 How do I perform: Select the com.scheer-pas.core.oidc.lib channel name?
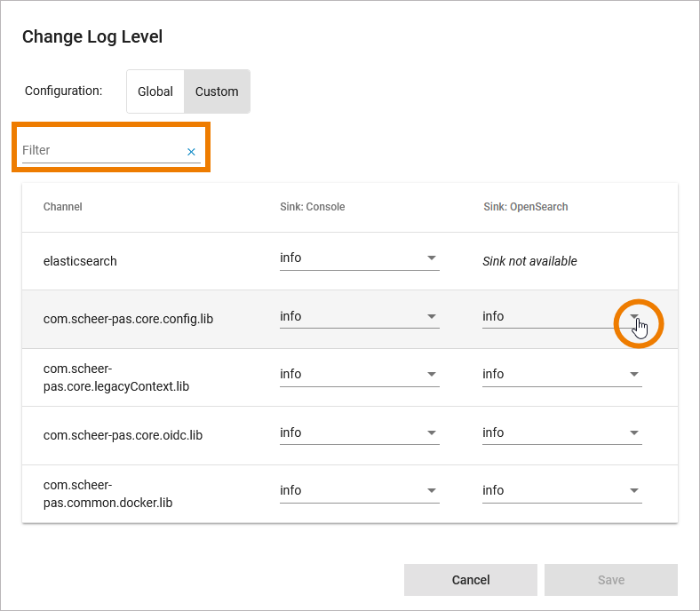click(x=123, y=436)
